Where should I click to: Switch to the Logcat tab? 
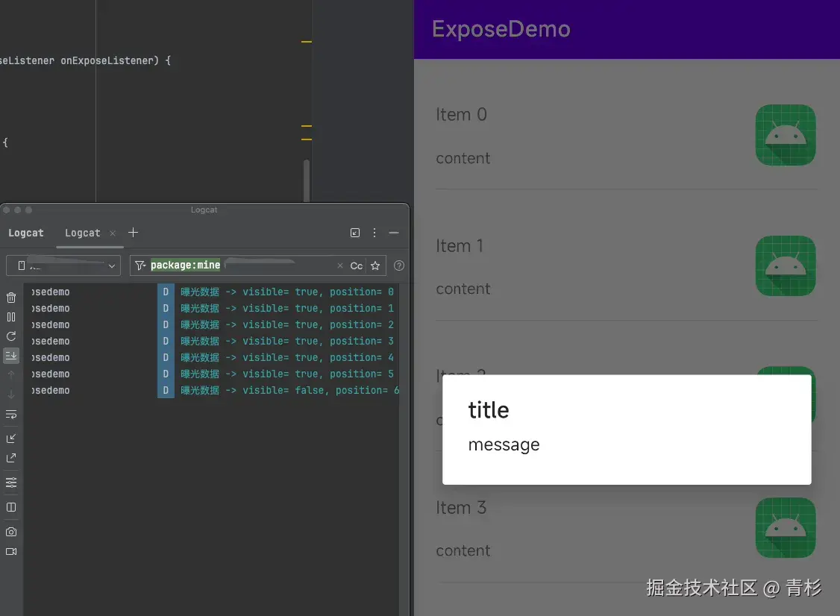coord(82,233)
